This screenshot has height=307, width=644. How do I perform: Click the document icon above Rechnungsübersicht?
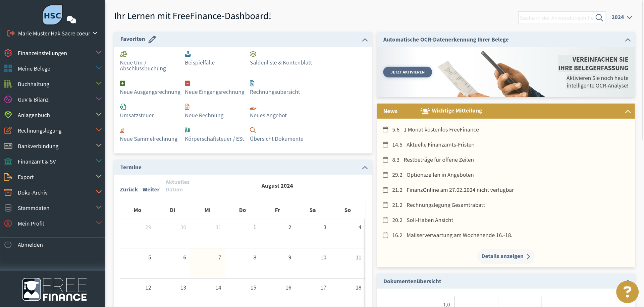coord(252,83)
